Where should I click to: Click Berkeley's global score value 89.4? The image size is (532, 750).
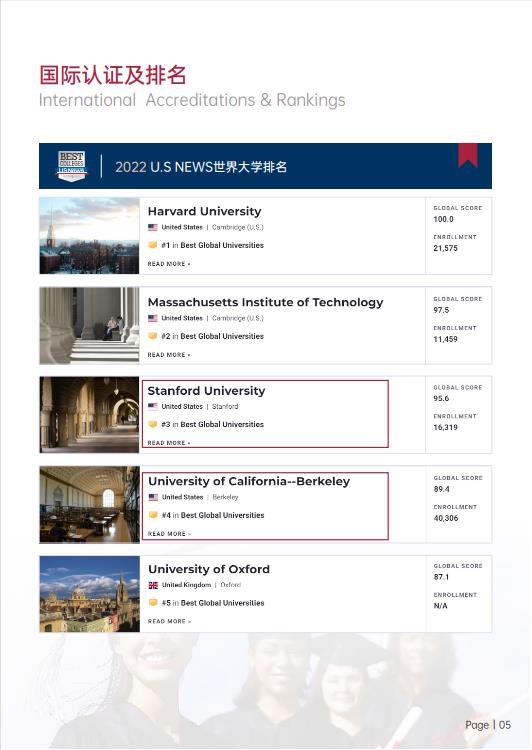click(x=442, y=489)
